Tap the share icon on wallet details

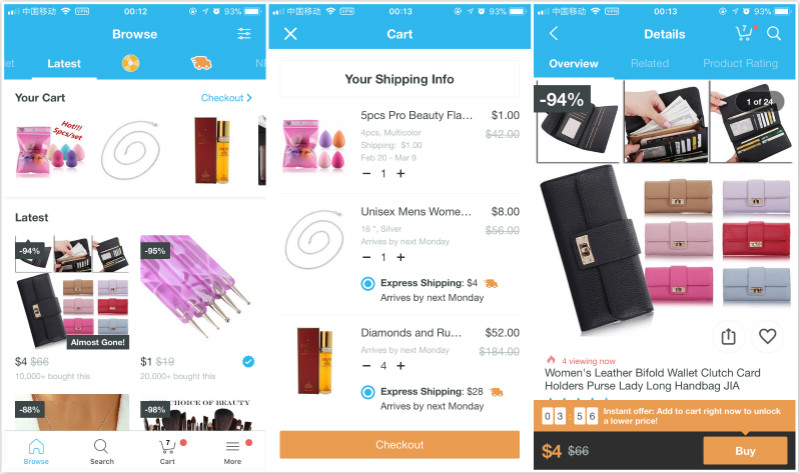point(728,336)
